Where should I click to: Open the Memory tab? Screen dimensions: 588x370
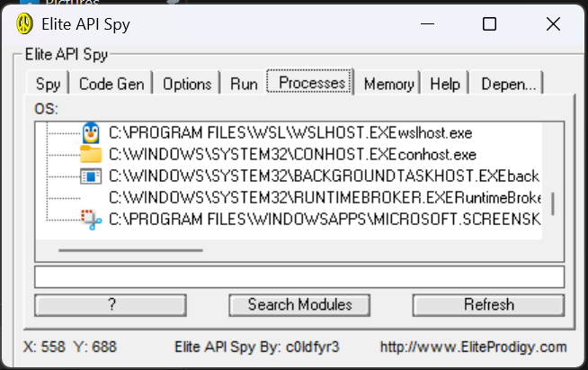pyautogui.click(x=389, y=84)
